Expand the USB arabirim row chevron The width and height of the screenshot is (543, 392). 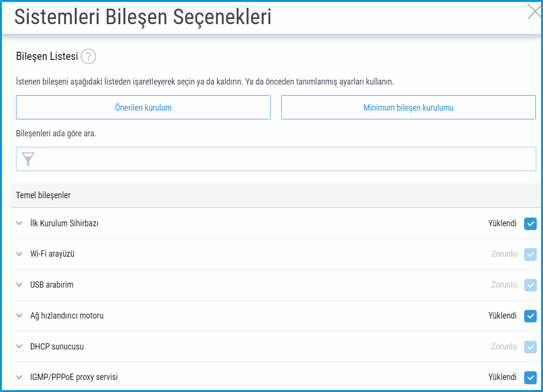tap(19, 285)
